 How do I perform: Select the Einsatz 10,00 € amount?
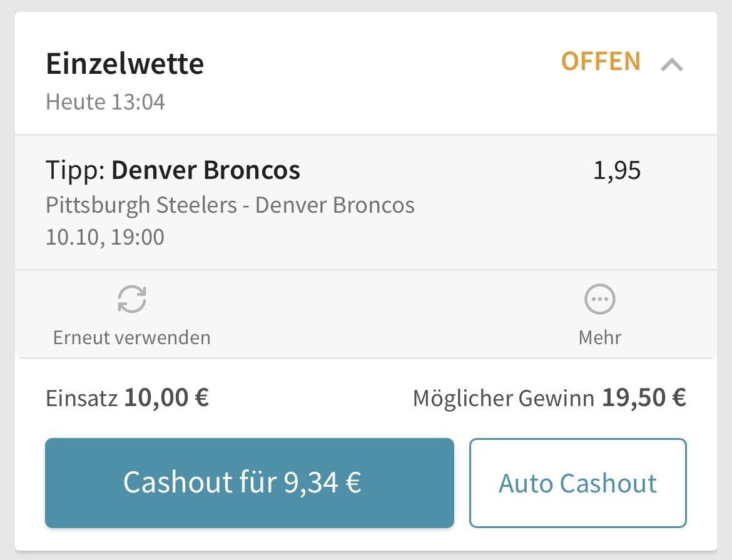pos(127,398)
